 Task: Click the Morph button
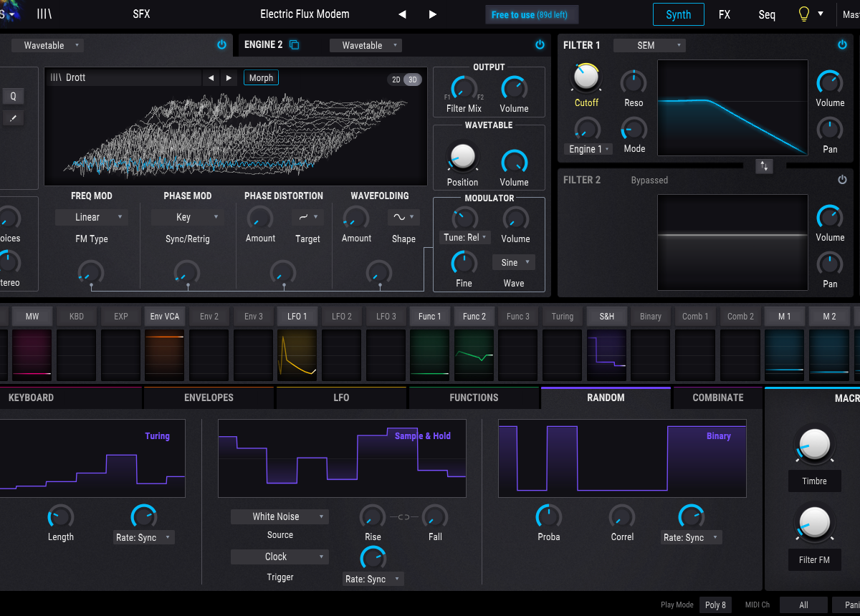click(261, 78)
